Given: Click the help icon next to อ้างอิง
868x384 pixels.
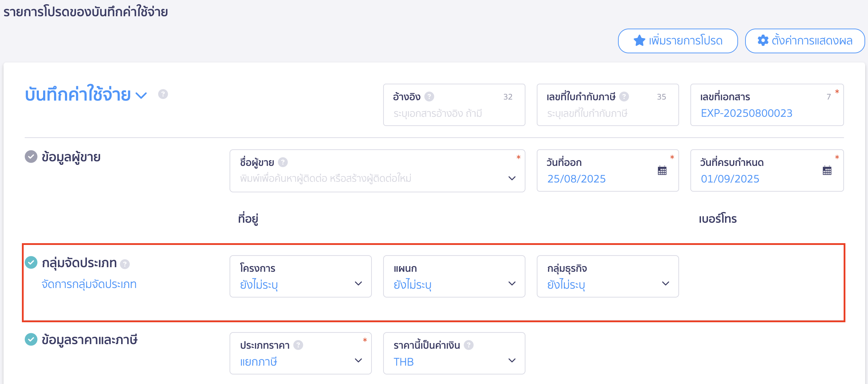Looking at the screenshot, I should point(429,96).
